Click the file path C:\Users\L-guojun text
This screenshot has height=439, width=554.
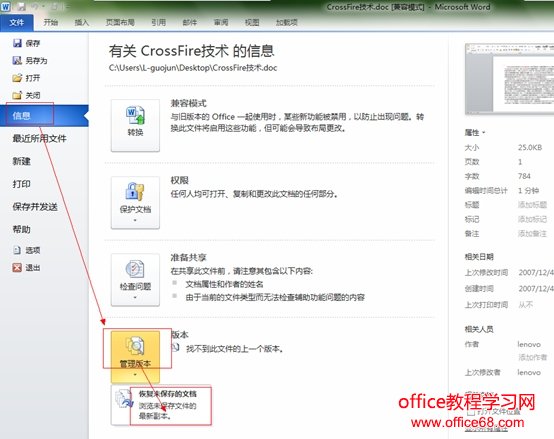193,68
